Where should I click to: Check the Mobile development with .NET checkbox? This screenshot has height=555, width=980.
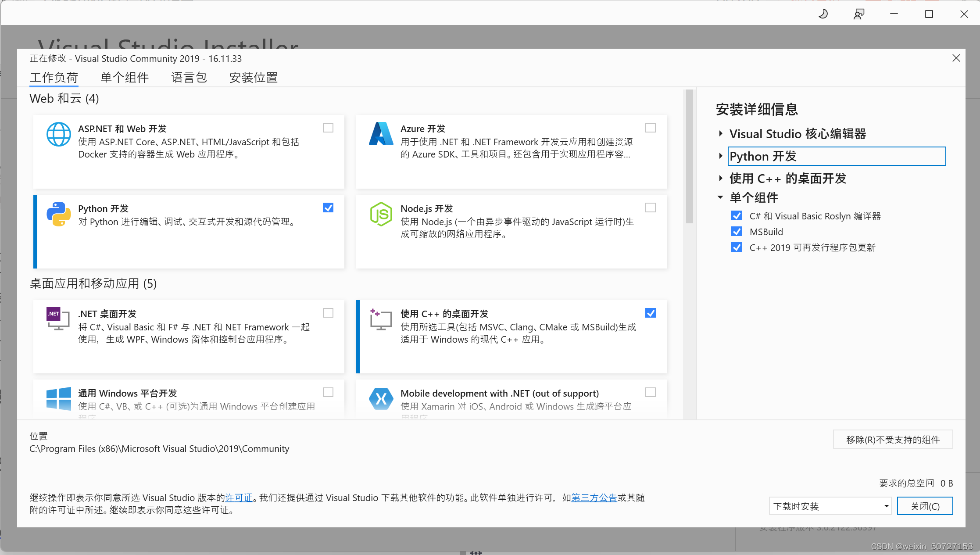point(651,392)
